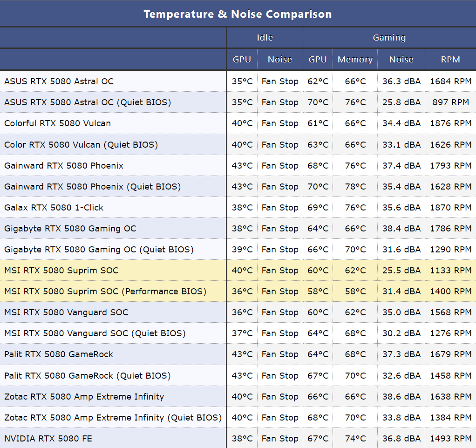Click the Idle column group header

[x=265, y=38]
